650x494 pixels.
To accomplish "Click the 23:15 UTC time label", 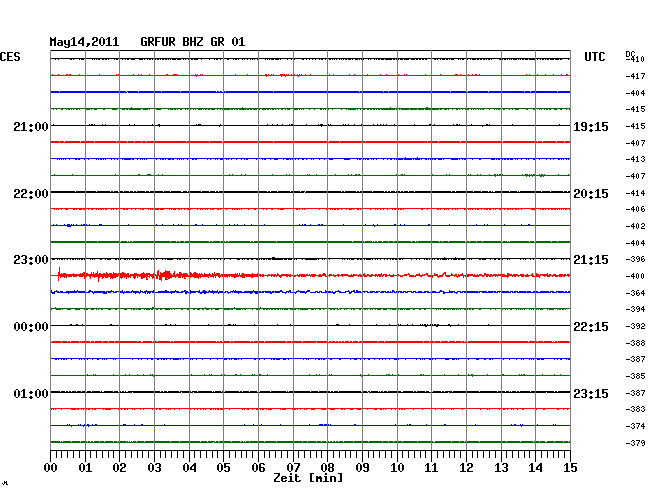I will [591, 393].
